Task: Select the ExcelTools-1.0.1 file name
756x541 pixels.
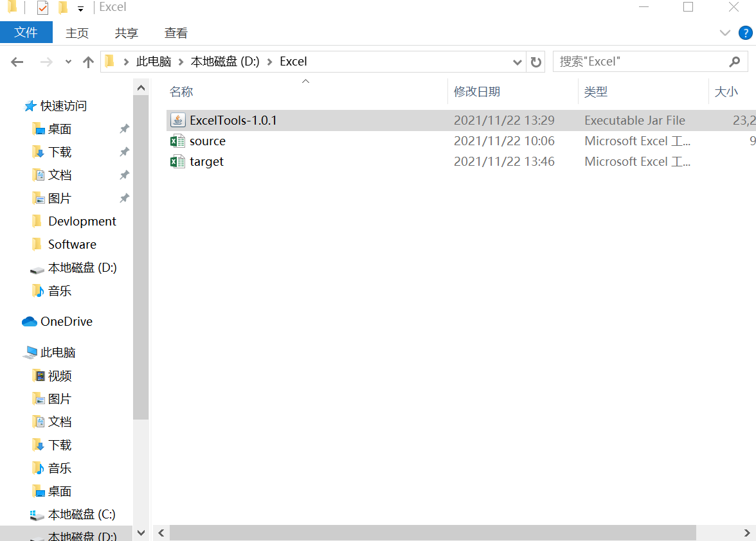Action: tap(233, 120)
